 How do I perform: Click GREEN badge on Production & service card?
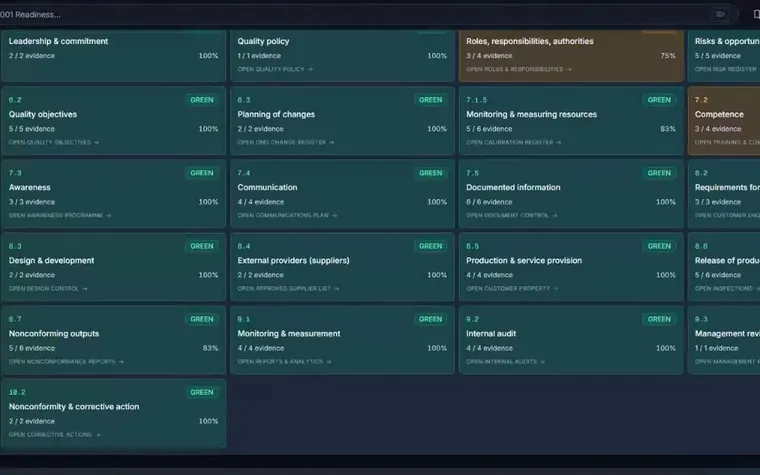tap(659, 246)
